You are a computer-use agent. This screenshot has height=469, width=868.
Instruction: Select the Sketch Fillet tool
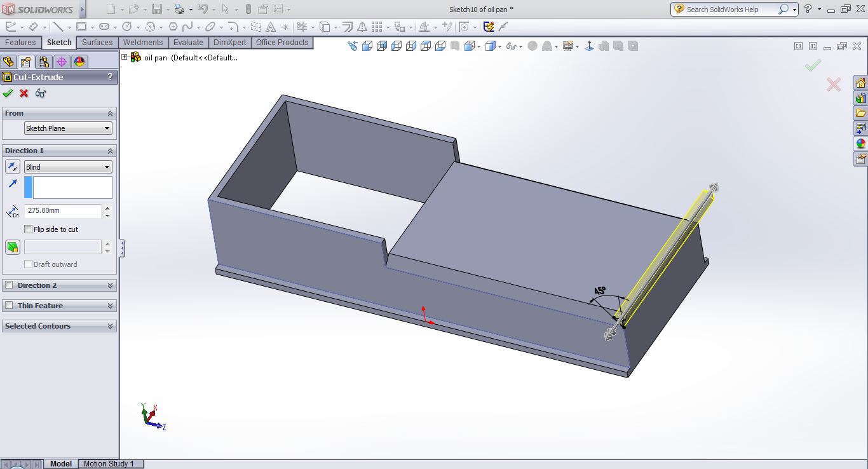233,27
